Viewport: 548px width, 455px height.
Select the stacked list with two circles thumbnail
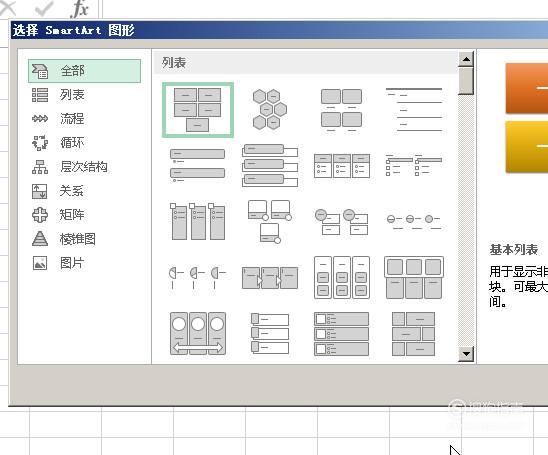[x=341, y=222]
